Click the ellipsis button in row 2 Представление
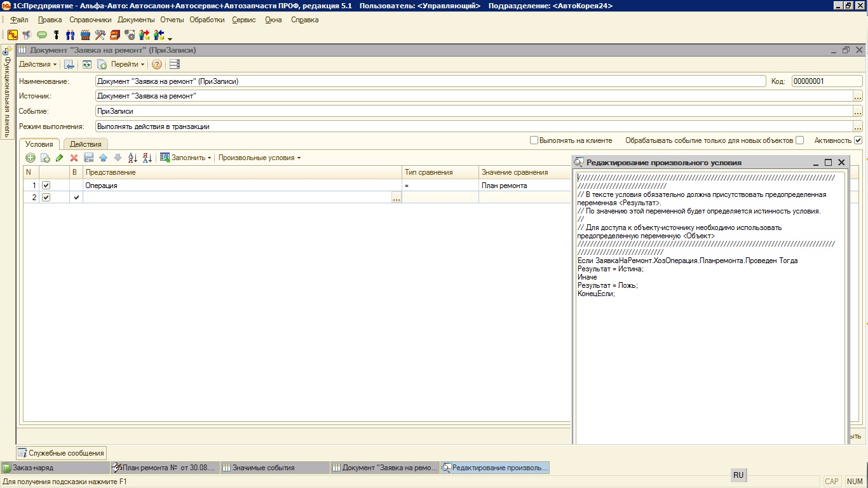The image size is (868, 488). (397, 198)
